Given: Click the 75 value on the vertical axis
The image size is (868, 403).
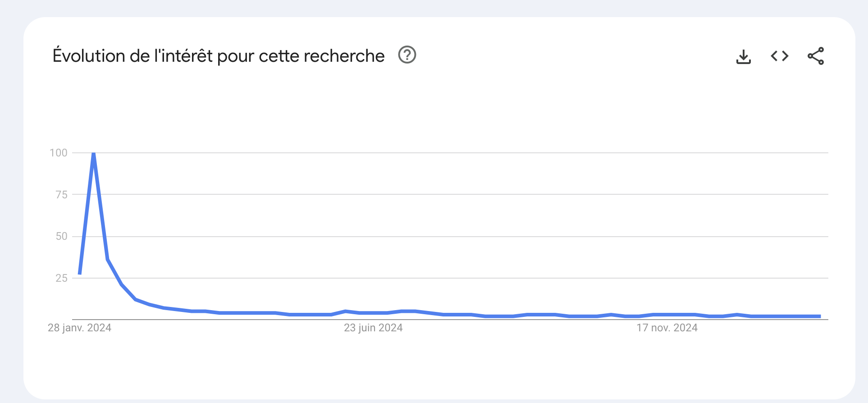Looking at the screenshot, I should click(62, 195).
